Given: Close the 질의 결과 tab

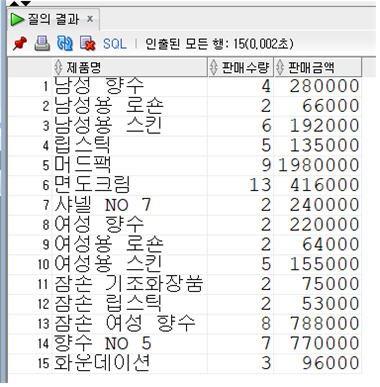Looking at the screenshot, I should click(90, 19).
